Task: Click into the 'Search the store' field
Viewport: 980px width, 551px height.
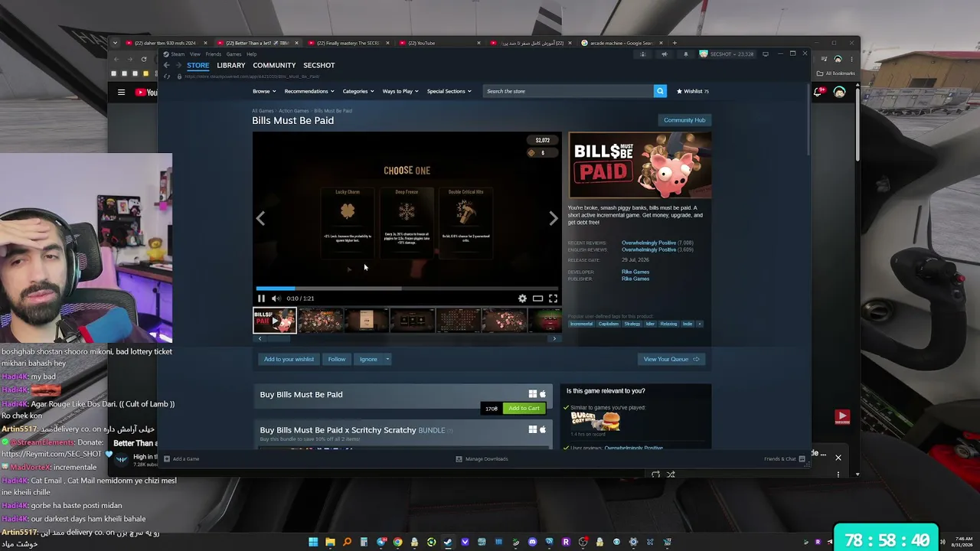Action: point(568,91)
